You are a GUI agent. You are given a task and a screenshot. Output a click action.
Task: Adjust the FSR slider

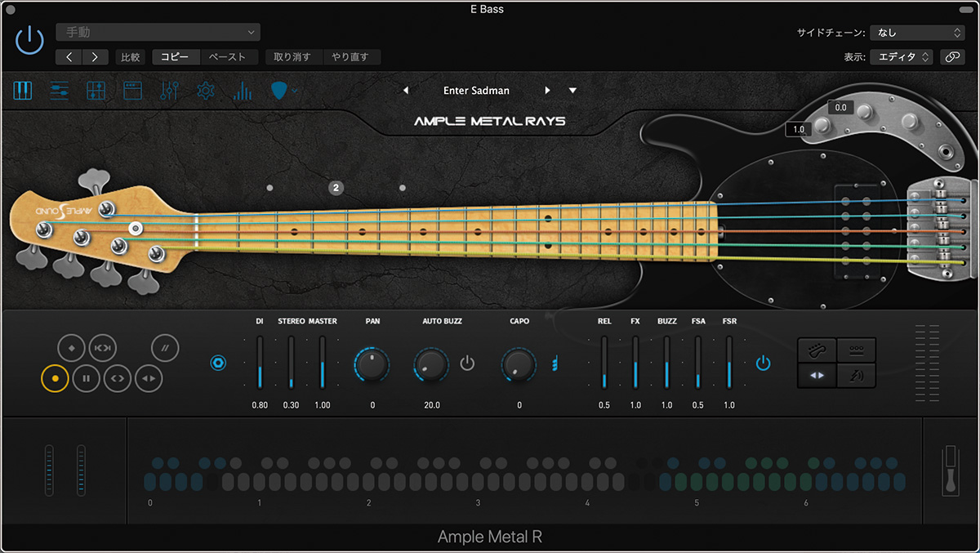tap(729, 362)
